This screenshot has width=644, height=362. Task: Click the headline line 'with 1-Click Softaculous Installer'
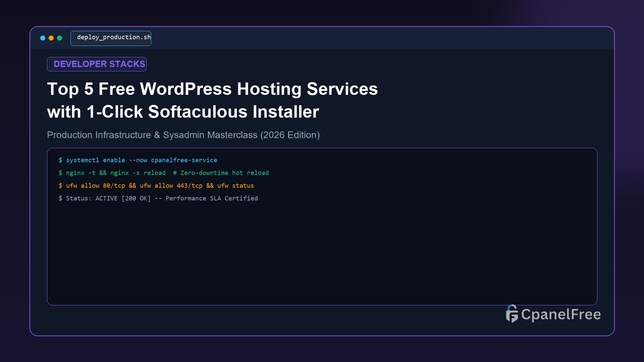(x=183, y=112)
